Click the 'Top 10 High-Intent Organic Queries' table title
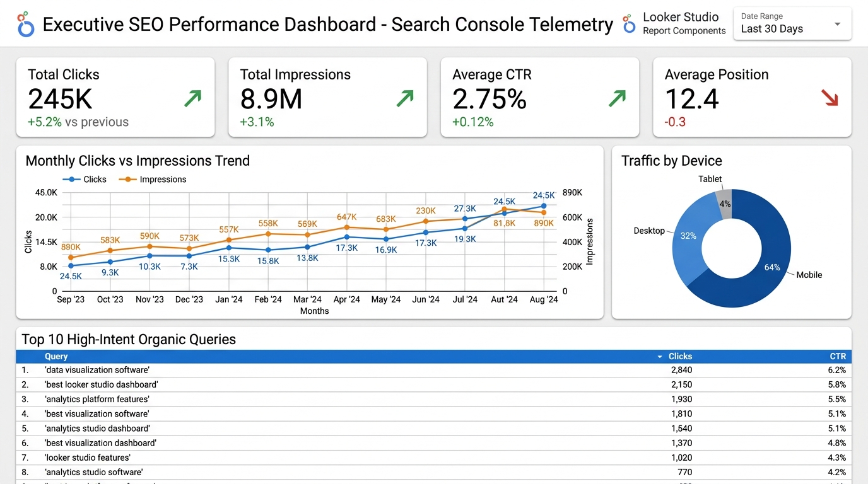This screenshot has width=868, height=484. (129, 339)
